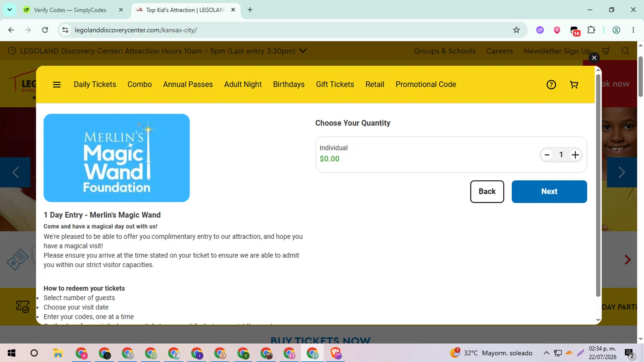Open the Careers link
Screen dimensions: 644x362
(499, 51)
